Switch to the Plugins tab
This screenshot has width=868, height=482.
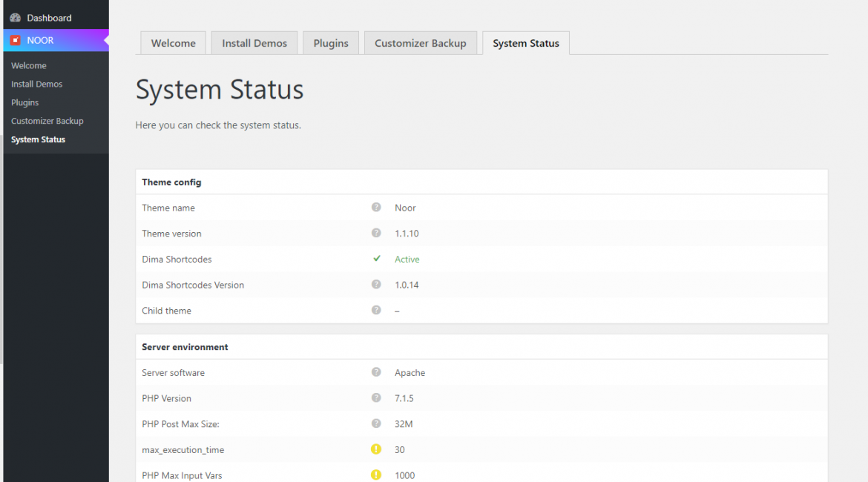pos(331,42)
